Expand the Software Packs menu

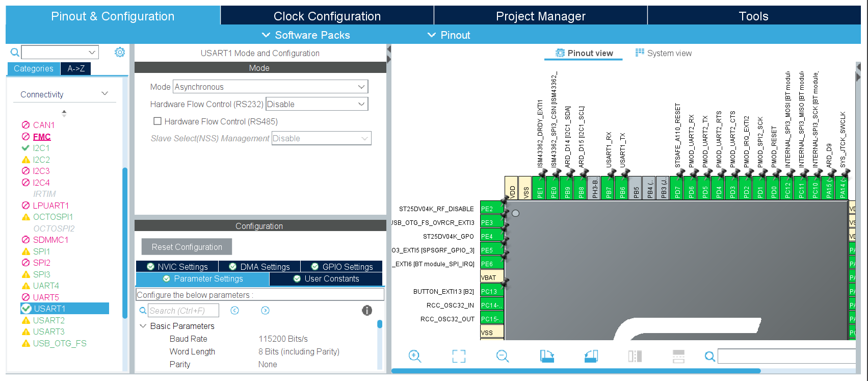[306, 35]
